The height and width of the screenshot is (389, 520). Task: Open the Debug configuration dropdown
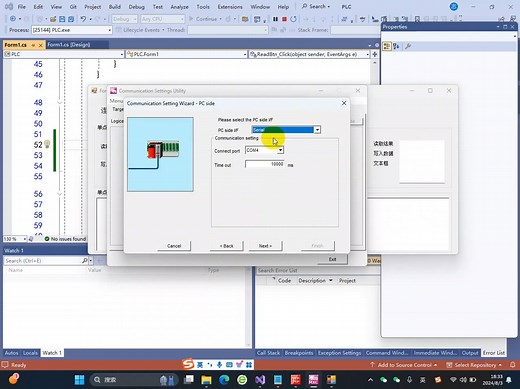coord(125,19)
